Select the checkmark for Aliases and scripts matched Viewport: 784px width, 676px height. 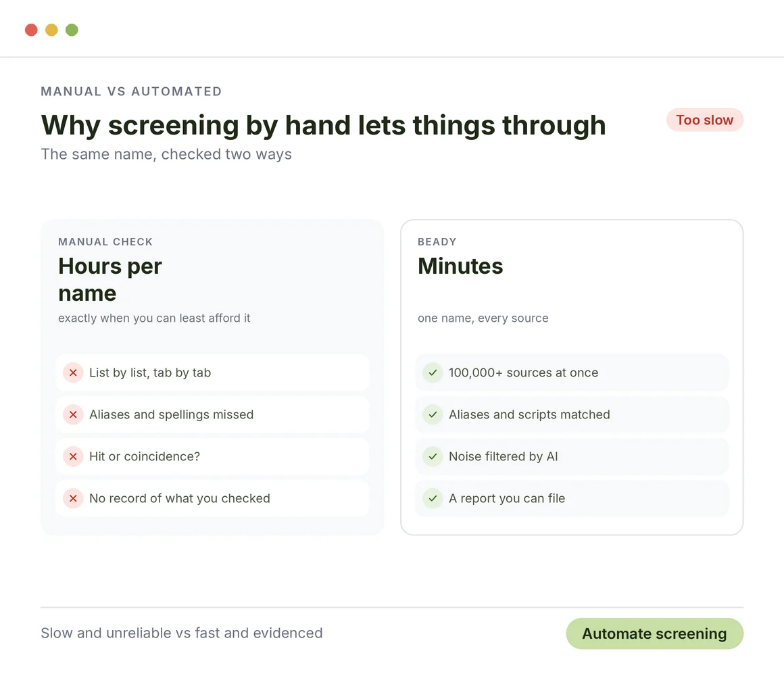[x=433, y=414]
